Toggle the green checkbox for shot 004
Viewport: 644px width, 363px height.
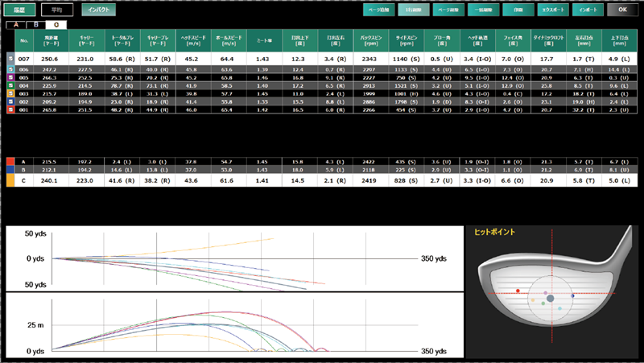pyautogui.click(x=9, y=87)
